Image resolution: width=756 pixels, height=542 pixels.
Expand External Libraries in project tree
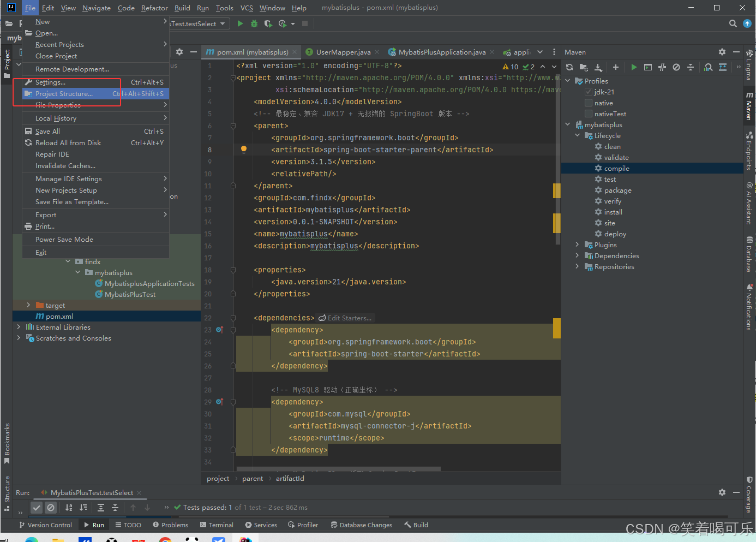click(x=19, y=327)
